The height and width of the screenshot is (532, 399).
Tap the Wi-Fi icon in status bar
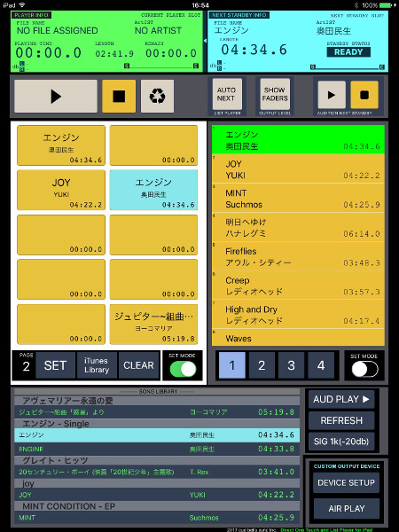click(x=22, y=5)
